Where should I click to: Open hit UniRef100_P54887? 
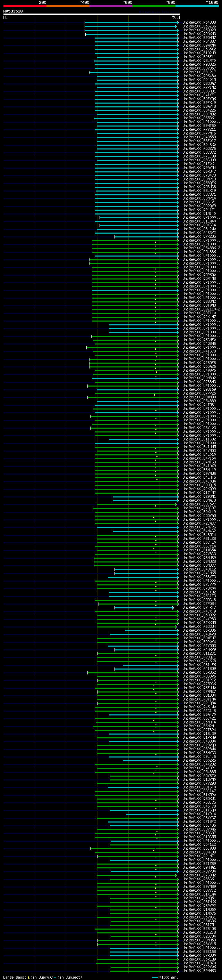(x=199, y=41)
